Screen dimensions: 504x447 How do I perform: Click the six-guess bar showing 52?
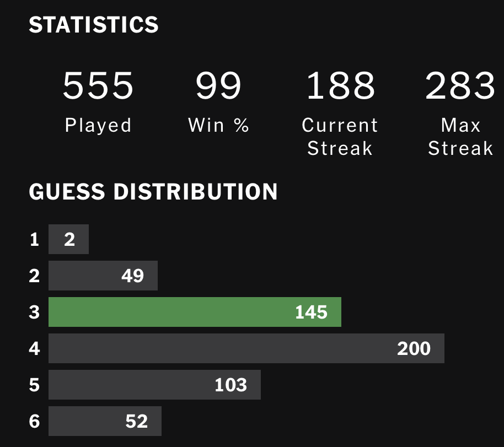[105, 421]
